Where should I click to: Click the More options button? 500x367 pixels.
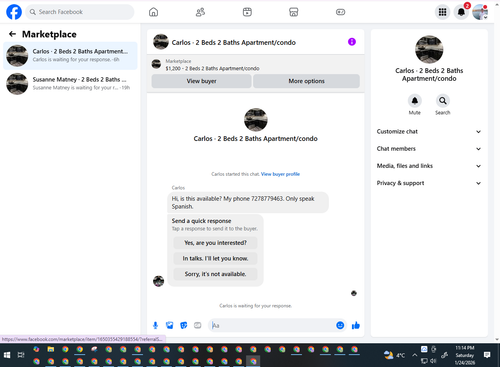(306, 81)
